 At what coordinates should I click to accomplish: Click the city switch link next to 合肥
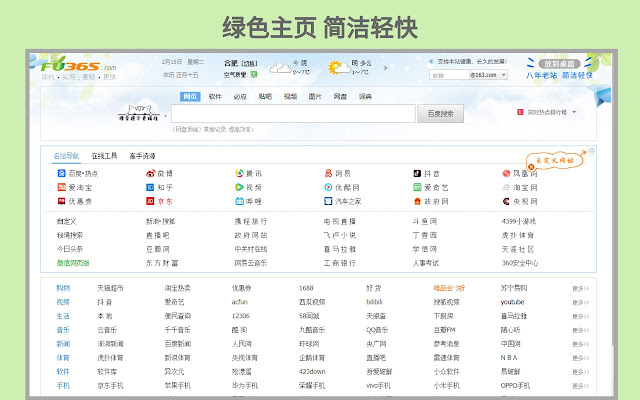pyautogui.click(x=249, y=63)
